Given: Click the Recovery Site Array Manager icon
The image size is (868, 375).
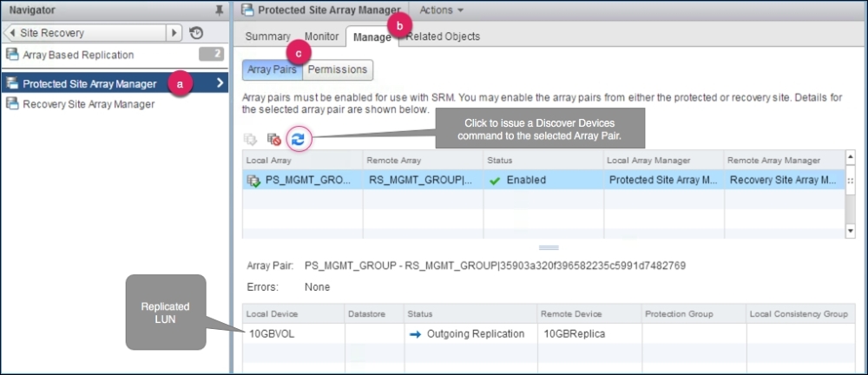Looking at the screenshot, I should [13, 103].
